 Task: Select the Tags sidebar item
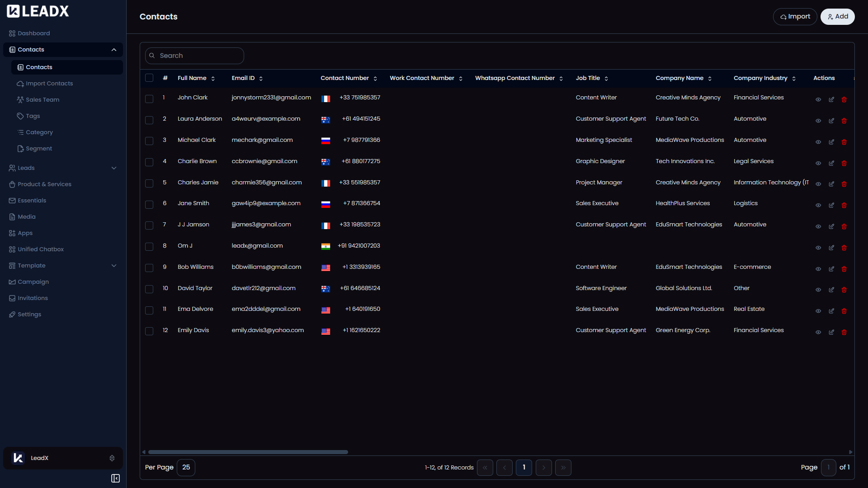coord(33,116)
